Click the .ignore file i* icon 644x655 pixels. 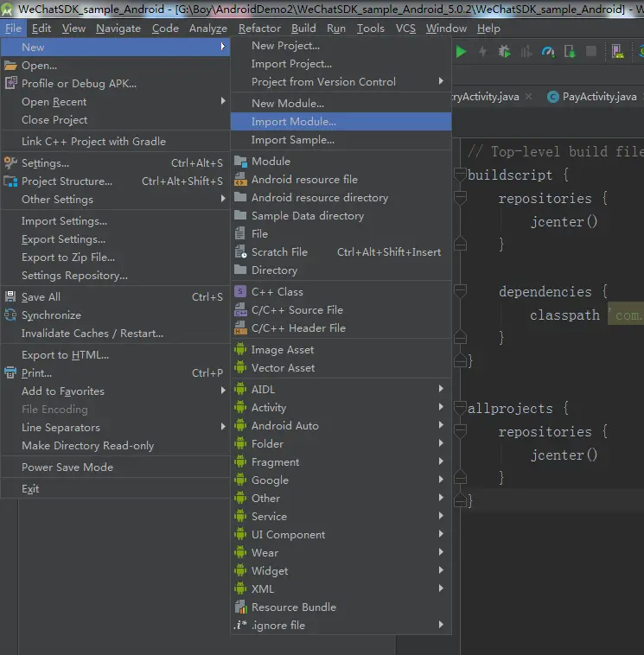pyautogui.click(x=240, y=625)
